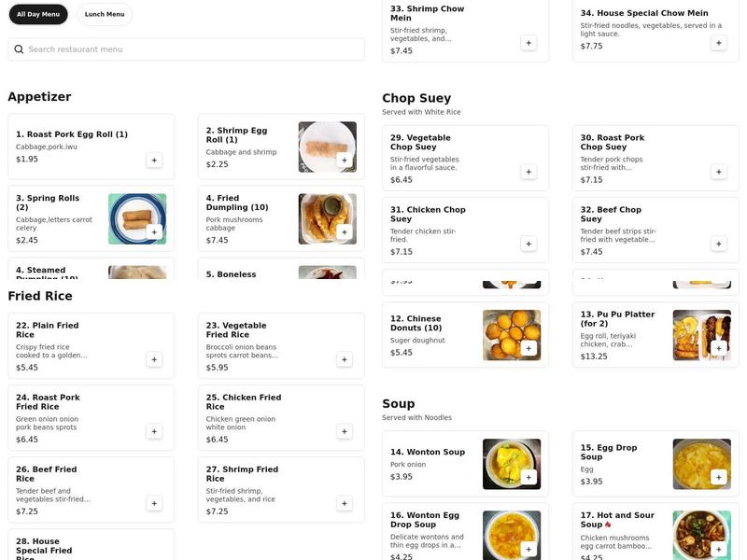The width and height of the screenshot is (747, 560).
Task: Open the House Special Chow Mein item
Action: point(644,23)
